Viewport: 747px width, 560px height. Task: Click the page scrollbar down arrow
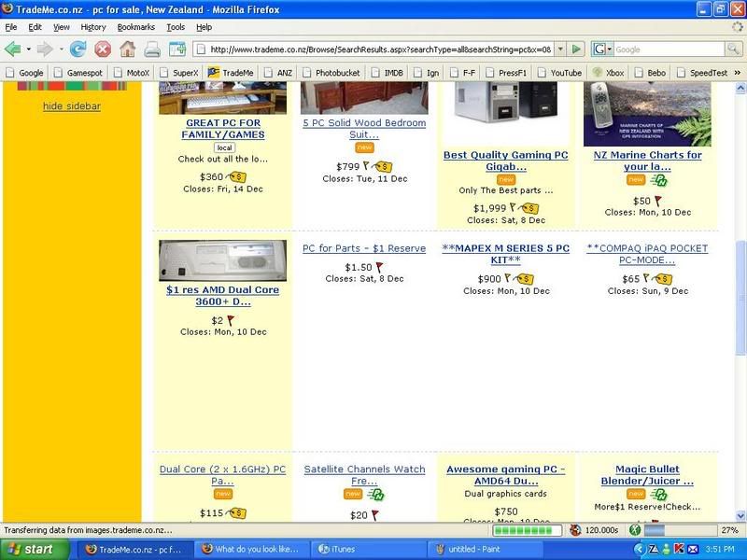[740, 516]
